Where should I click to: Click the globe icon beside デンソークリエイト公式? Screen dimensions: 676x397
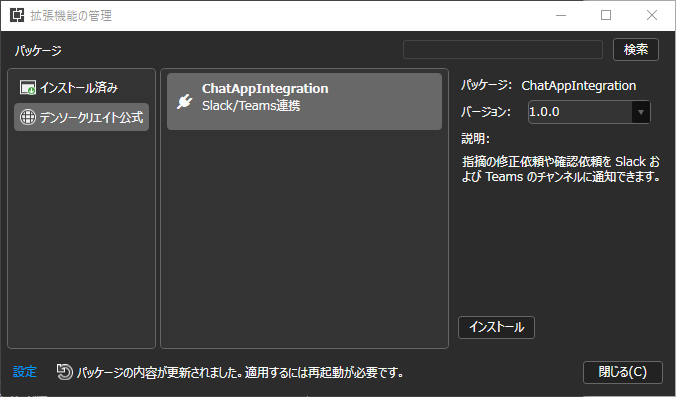tap(28, 117)
